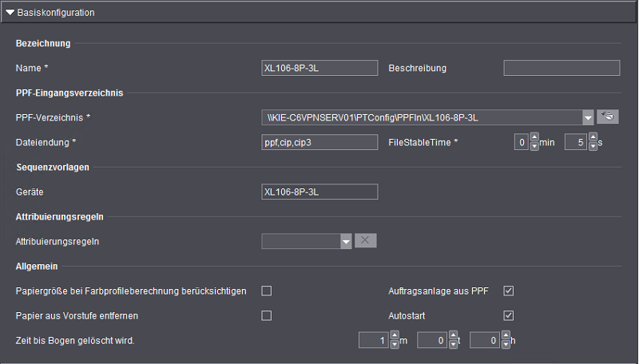Disable the Autostart checkbox
Image resolution: width=639 pixels, height=364 pixels.
tap(508, 315)
